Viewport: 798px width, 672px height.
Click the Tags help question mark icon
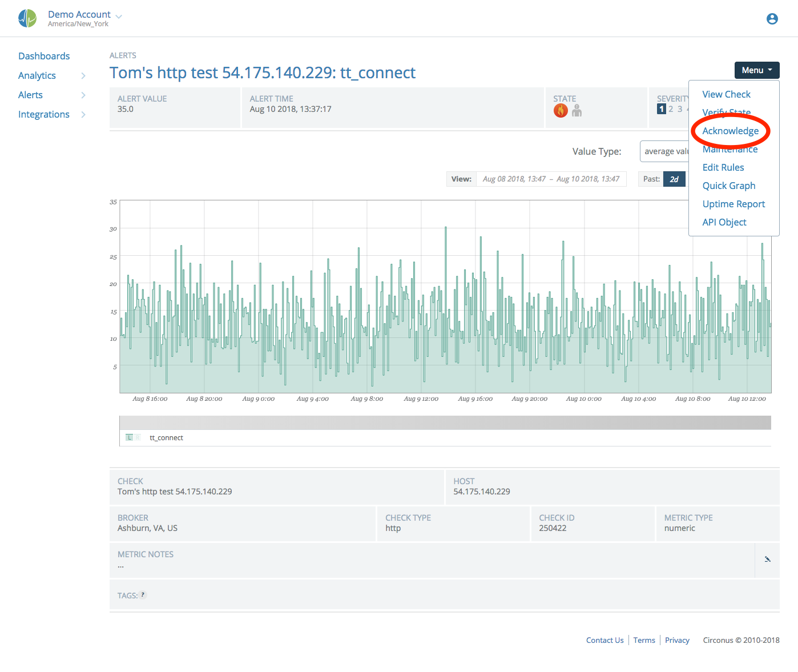coord(143,595)
